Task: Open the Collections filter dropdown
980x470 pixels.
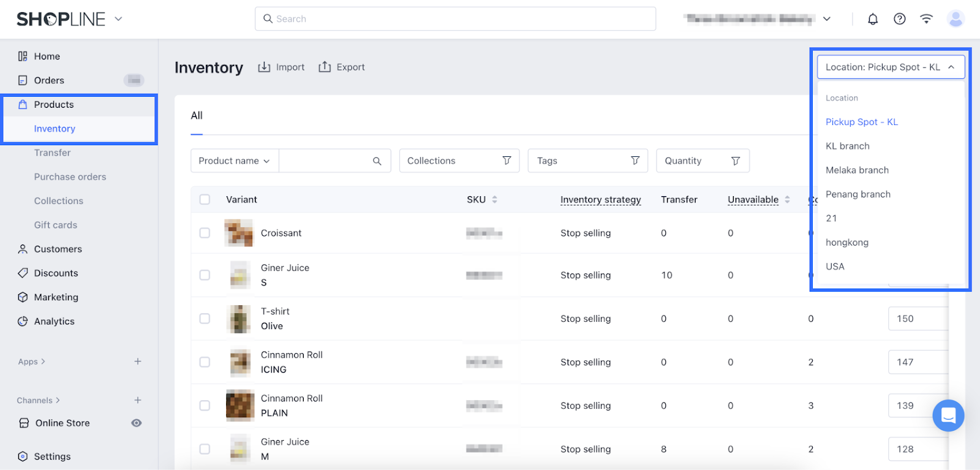Action: click(459, 161)
